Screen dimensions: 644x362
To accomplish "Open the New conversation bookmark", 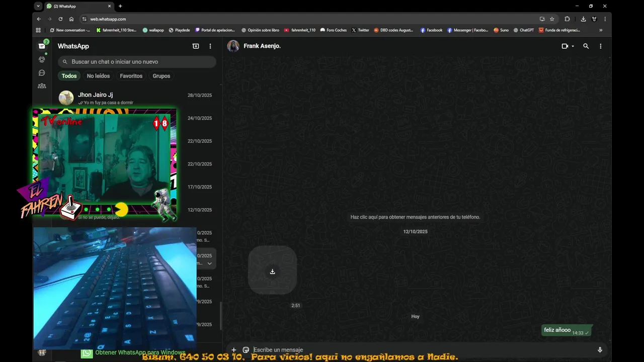I will click(x=70, y=30).
